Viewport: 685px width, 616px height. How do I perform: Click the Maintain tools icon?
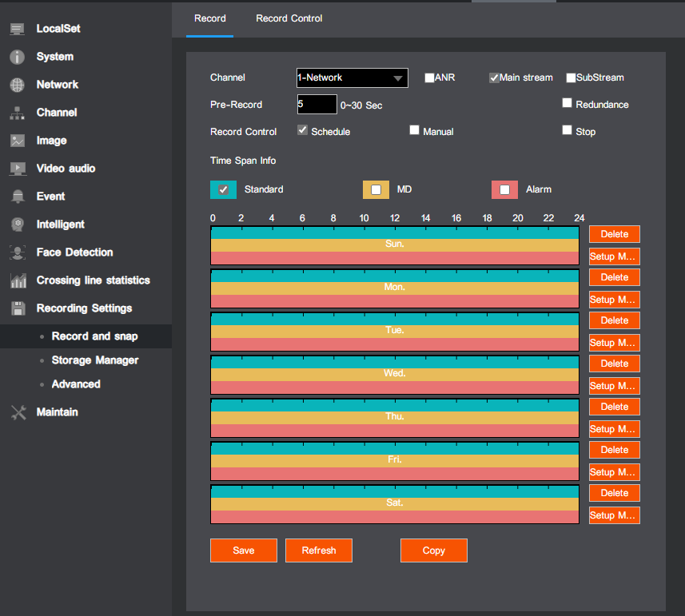click(x=18, y=412)
